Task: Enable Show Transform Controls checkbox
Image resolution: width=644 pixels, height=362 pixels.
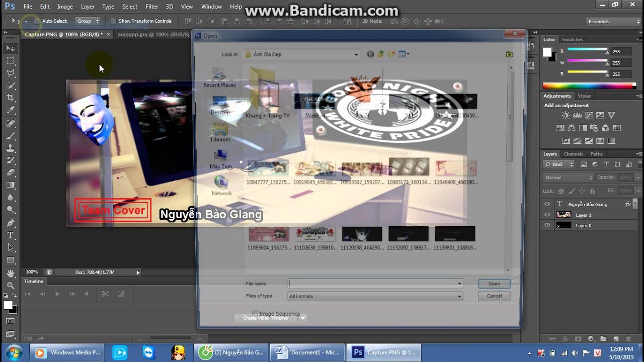Action: (x=113, y=21)
